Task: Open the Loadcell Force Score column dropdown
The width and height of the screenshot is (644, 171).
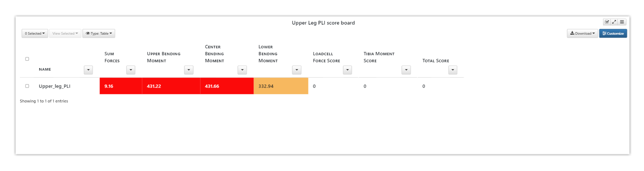Action: 348,70
